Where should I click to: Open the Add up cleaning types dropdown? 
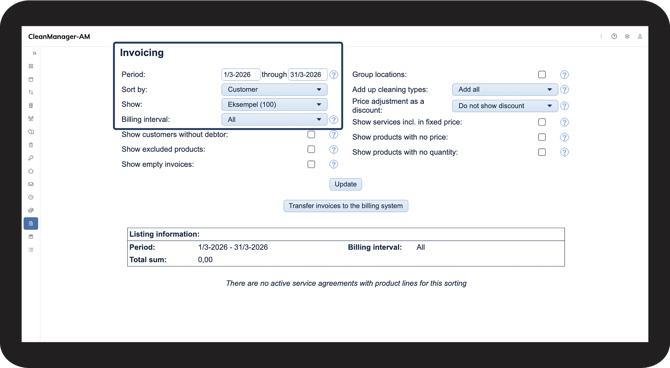tap(505, 89)
